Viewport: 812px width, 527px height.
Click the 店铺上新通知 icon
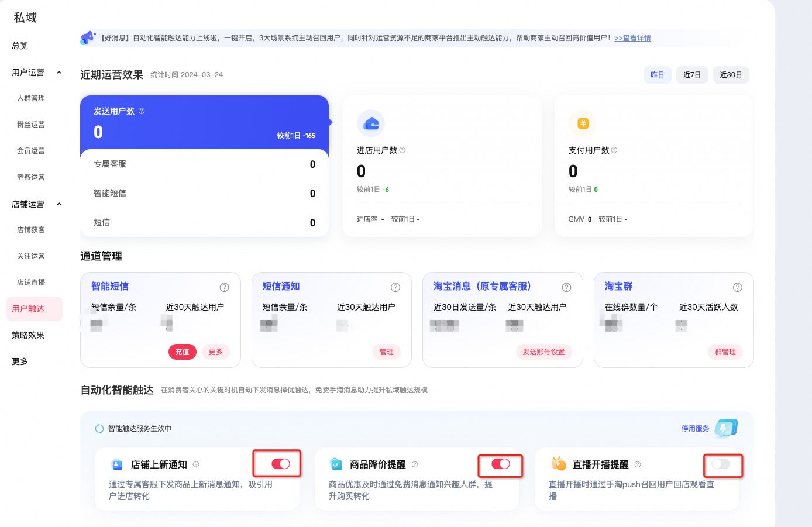point(117,464)
